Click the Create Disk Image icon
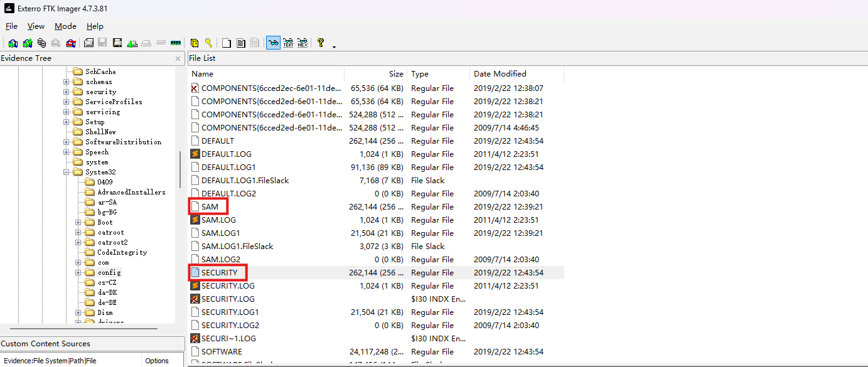 pyautogui.click(x=88, y=43)
